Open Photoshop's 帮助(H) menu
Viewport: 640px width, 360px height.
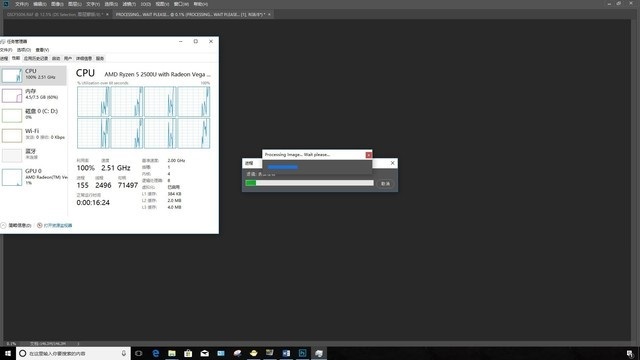[200, 4]
